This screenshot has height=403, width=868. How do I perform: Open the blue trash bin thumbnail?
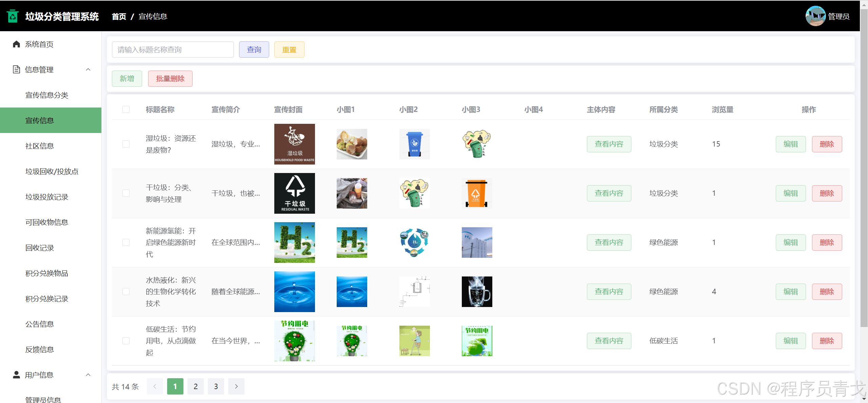pyautogui.click(x=414, y=144)
